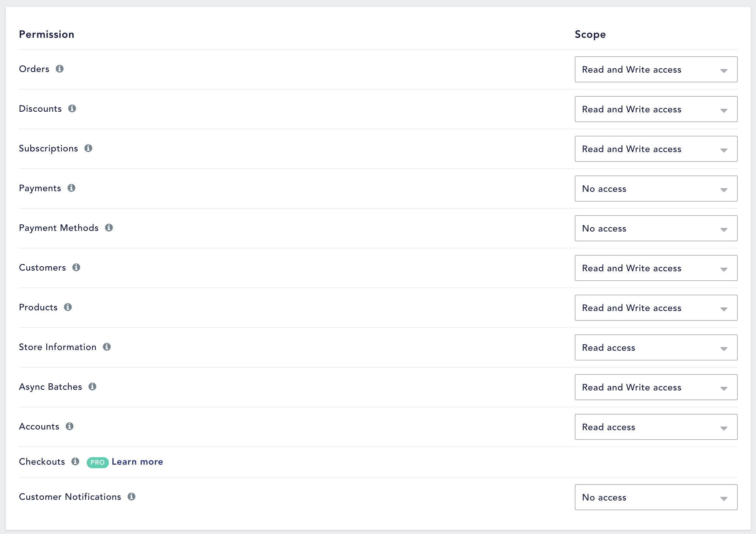Click the info icon beside Discounts
Screen dimensions: 756x534
[72, 108]
